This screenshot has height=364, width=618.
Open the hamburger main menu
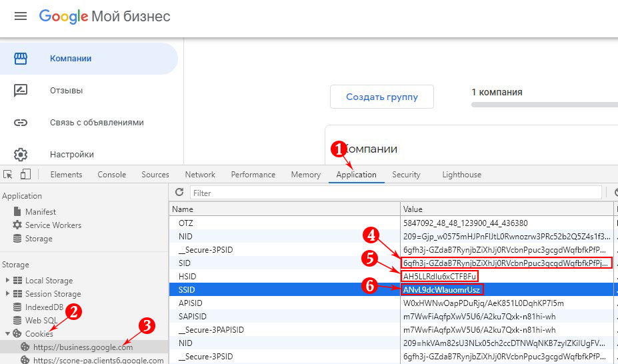coord(21,16)
